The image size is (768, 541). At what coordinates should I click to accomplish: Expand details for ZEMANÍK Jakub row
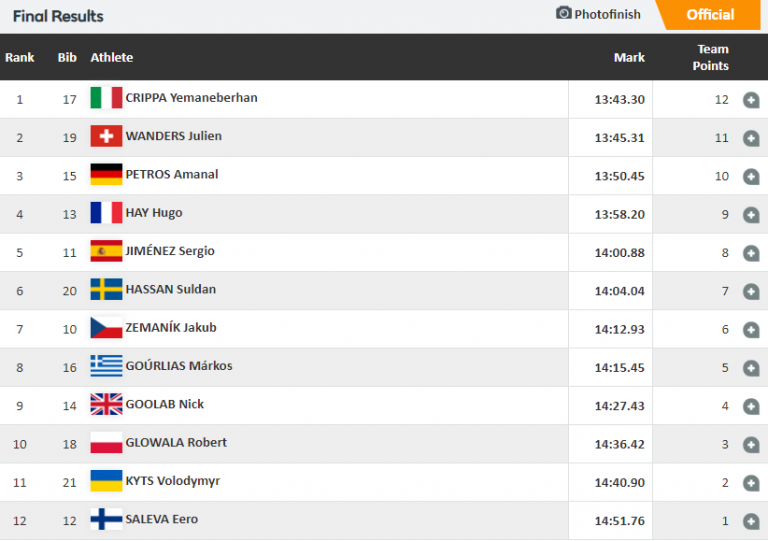751,329
